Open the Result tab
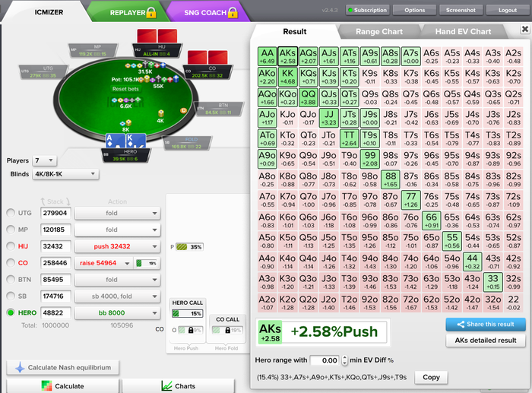The height and width of the screenshot is (393, 532). [295, 32]
